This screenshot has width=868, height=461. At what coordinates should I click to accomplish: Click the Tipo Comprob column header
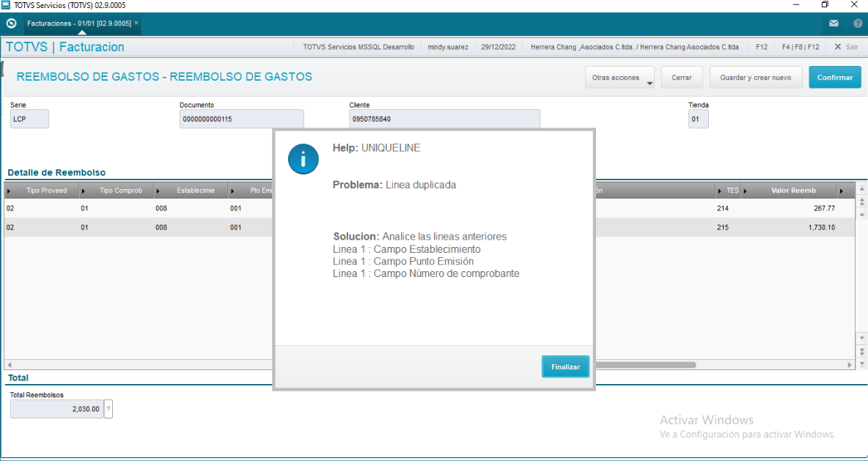(x=121, y=191)
